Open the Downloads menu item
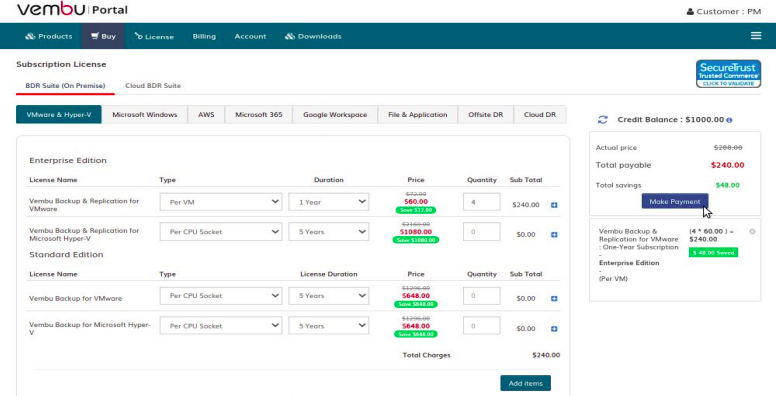The image size is (776, 396). tap(313, 36)
